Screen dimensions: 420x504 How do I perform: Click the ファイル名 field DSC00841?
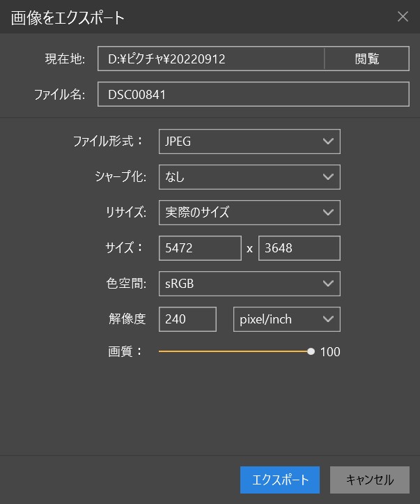[254, 94]
